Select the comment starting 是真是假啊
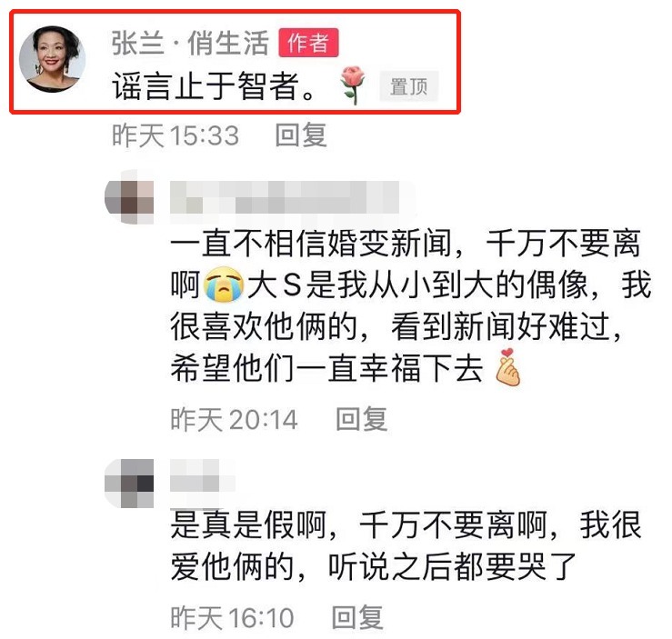Screen dimensions: 672x639 click(x=406, y=545)
